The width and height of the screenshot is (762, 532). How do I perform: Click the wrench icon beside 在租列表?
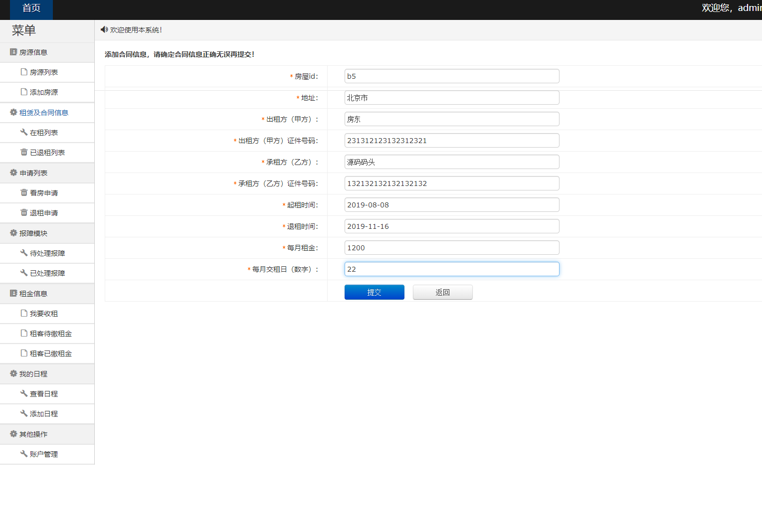pos(23,132)
